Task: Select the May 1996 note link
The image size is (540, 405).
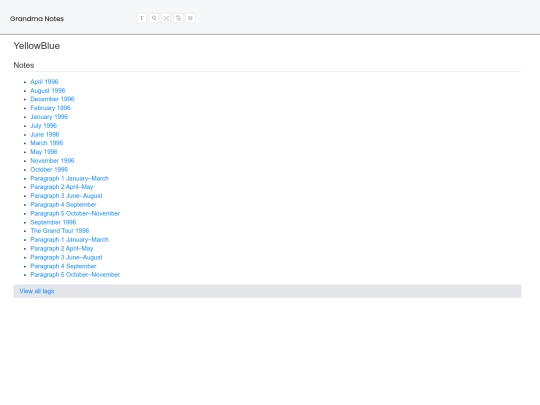Action: (x=44, y=152)
